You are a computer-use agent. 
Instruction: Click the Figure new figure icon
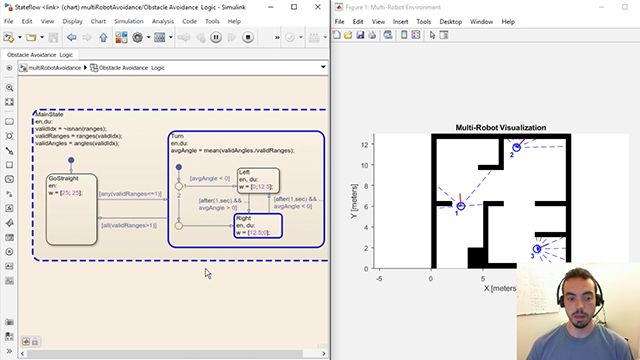[x=337, y=35]
